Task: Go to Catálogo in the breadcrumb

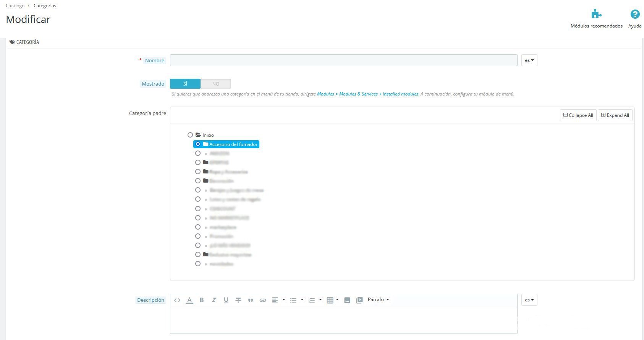Action: tap(15, 6)
